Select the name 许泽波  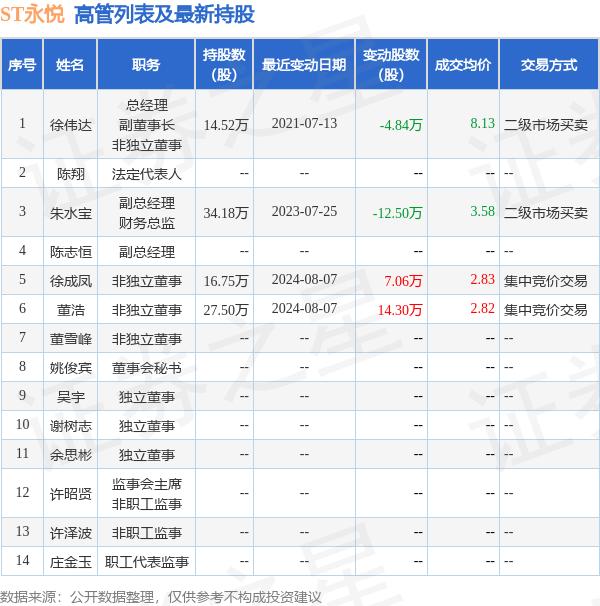click(71, 533)
